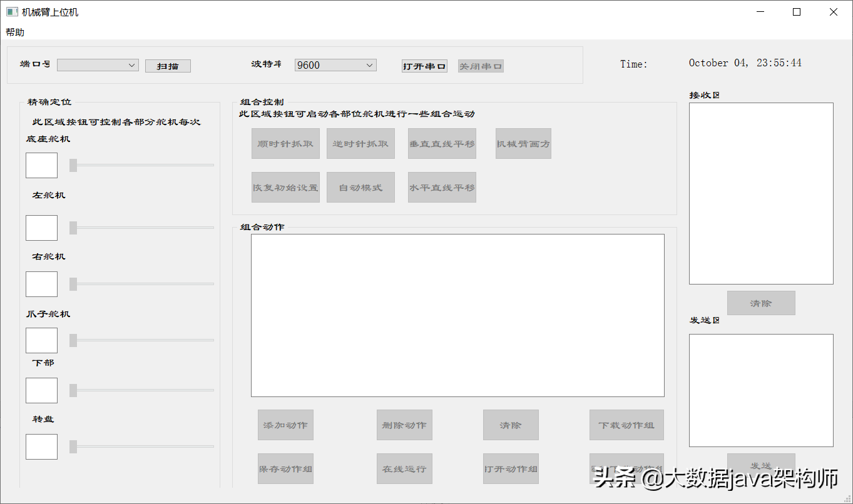Screen dimensions: 853x504
Task: Click the 扫描 button to scan ports
Action: [x=167, y=65]
